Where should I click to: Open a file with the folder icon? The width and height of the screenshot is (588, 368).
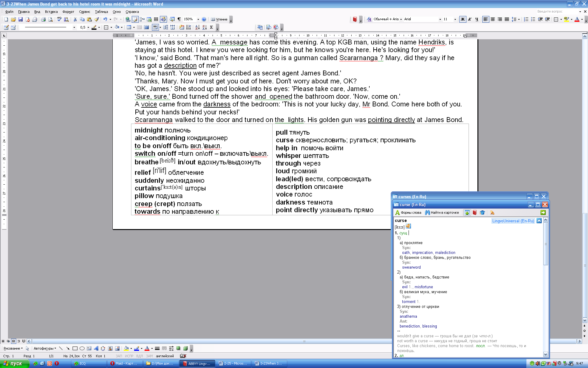tap(13, 19)
